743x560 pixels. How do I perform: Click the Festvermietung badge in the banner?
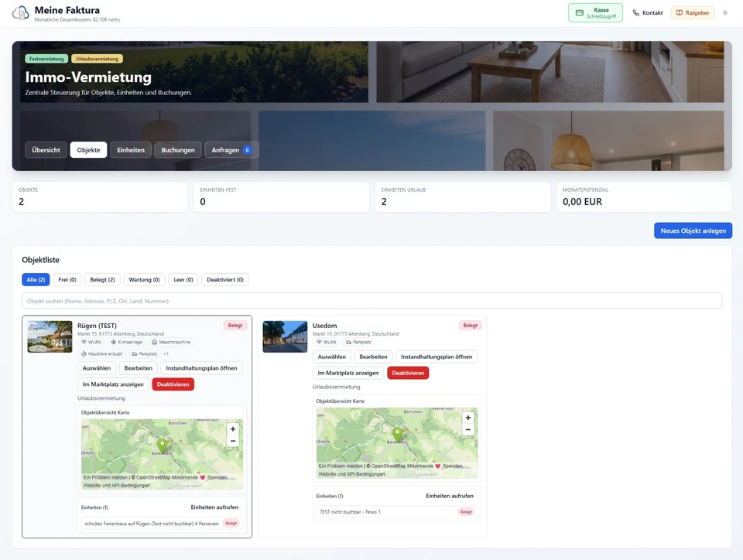(46, 59)
